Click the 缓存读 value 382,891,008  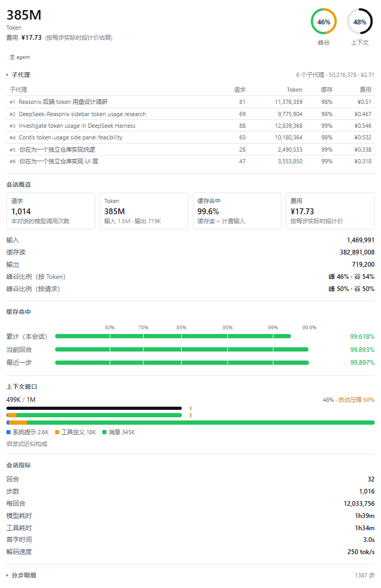357,252
